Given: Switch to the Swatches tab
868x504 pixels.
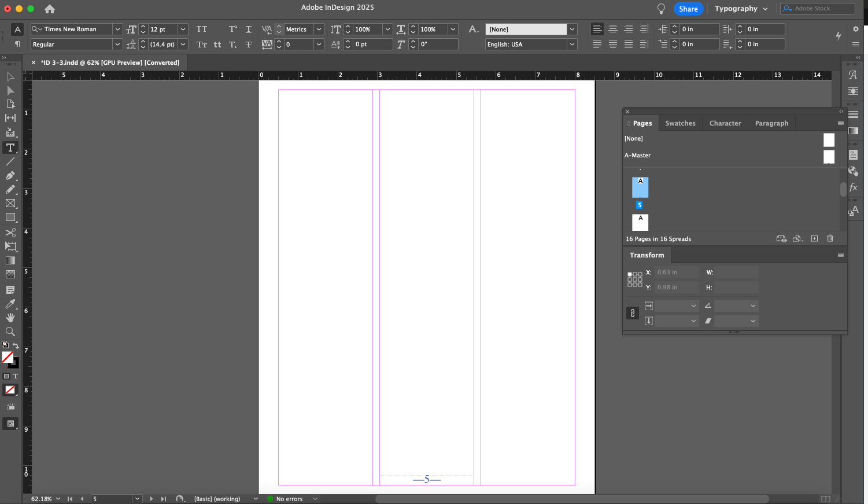Looking at the screenshot, I should click(680, 123).
